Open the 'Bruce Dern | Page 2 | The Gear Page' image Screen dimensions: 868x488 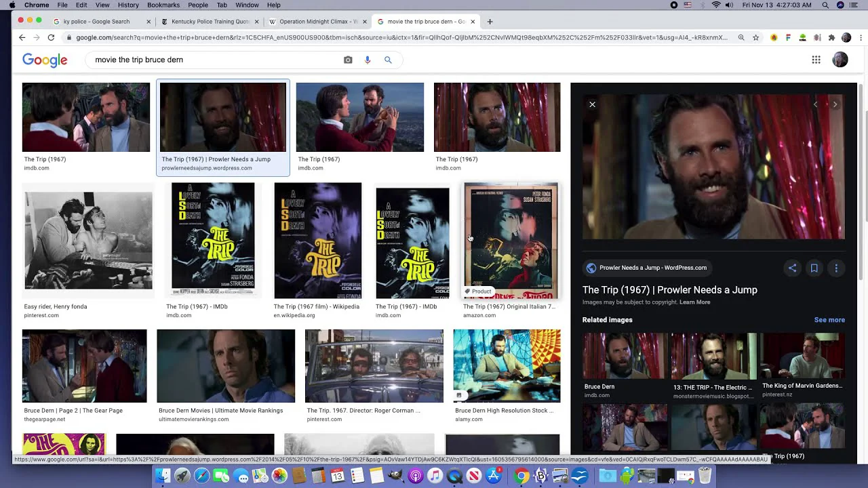coord(84,366)
